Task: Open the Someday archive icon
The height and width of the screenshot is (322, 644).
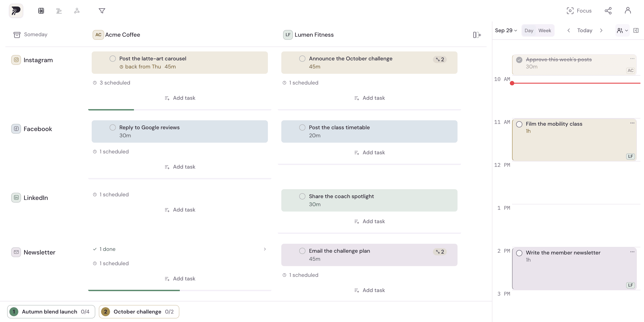Action: 17,34
